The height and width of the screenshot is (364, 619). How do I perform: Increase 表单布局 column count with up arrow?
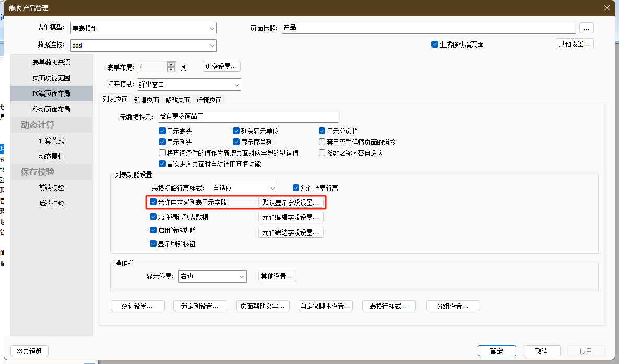[171, 64]
